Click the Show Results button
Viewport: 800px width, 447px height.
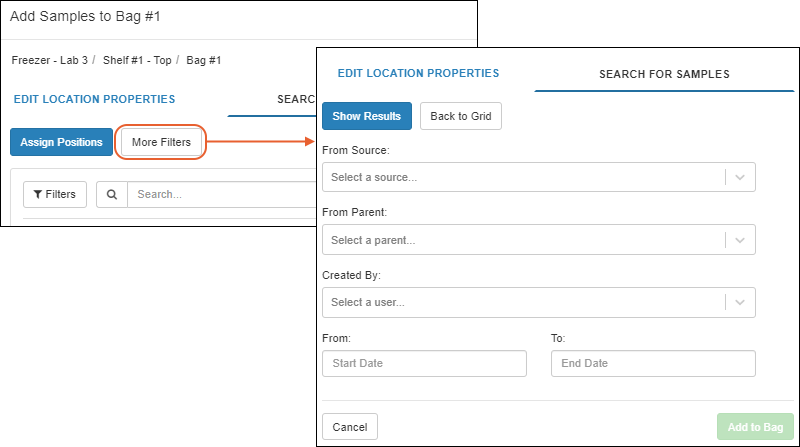(x=367, y=116)
